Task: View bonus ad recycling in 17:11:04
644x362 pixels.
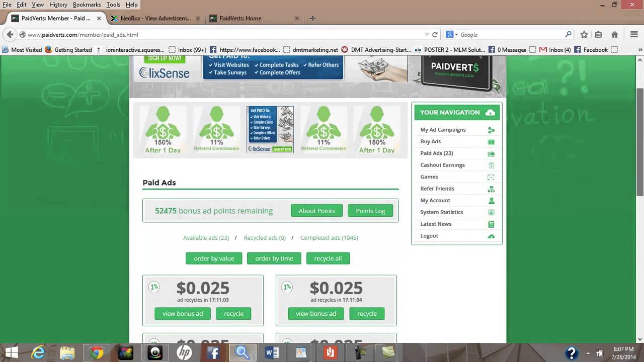Action: point(316,314)
